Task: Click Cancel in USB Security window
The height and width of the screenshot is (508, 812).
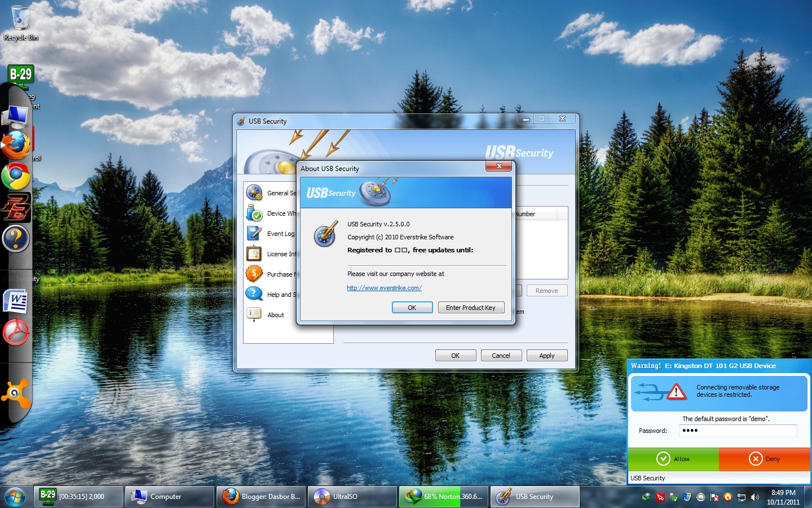Action: pos(501,356)
